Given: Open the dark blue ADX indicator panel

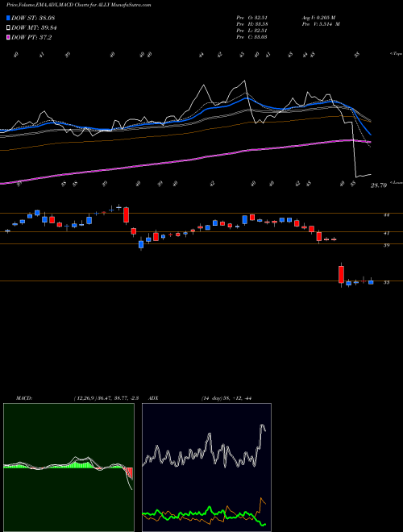Looking at the screenshot, I should (x=206, y=468).
